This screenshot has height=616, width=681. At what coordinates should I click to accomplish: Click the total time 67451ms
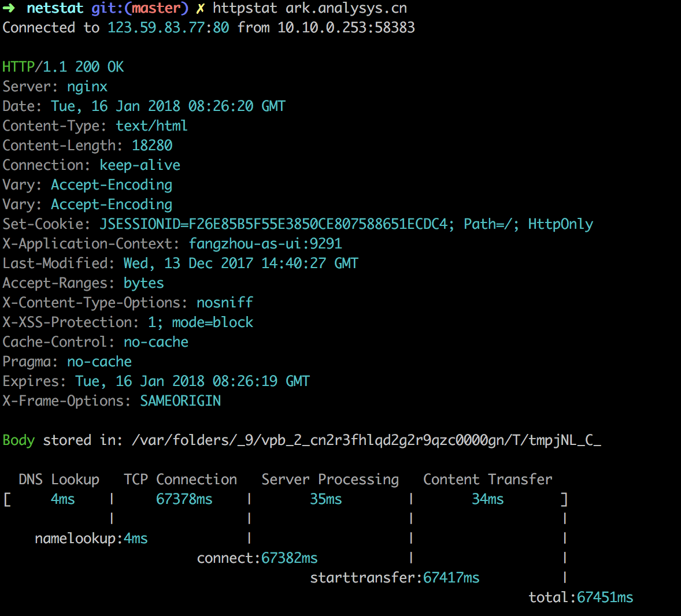click(605, 598)
